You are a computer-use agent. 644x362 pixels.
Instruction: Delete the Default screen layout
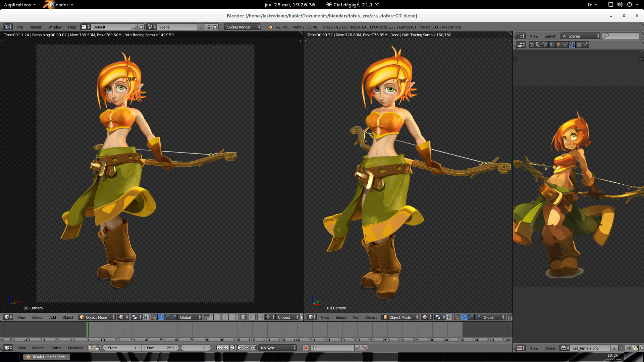point(141,27)
